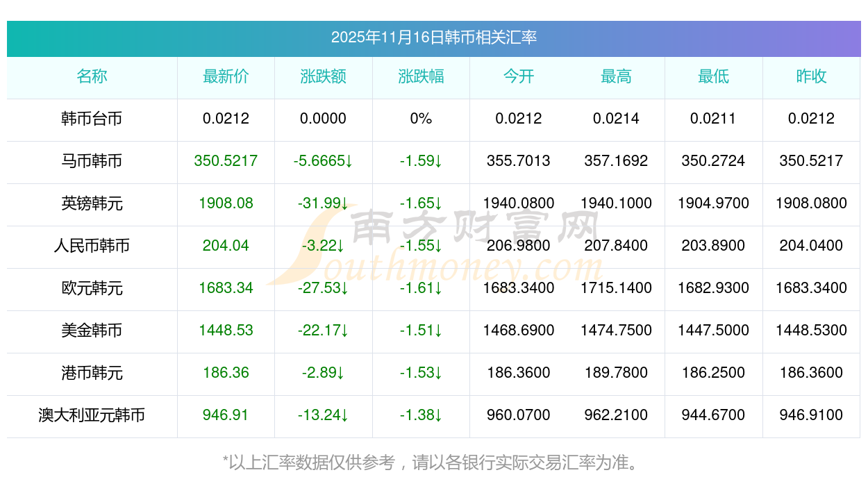Click the 最高 column header
868x484 pixels.
tap(616, 76)
